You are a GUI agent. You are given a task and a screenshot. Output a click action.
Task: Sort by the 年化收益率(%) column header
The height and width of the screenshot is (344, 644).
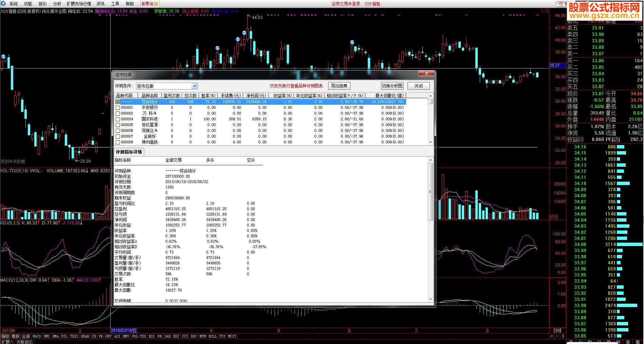point(309,96)
